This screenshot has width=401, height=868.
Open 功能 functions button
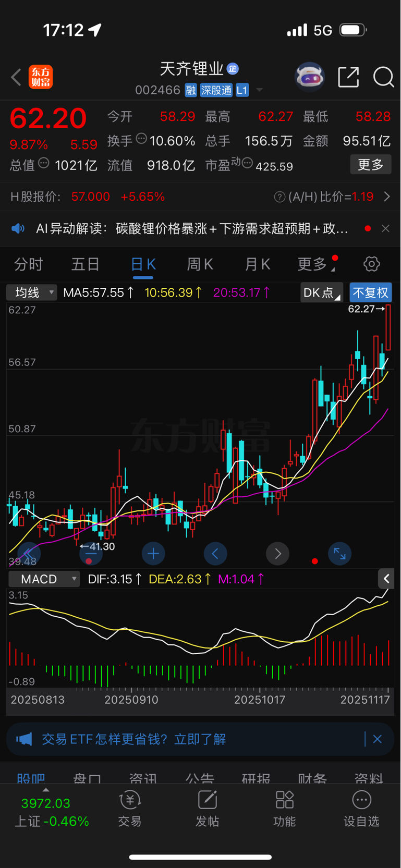click(x=284, y=809)
